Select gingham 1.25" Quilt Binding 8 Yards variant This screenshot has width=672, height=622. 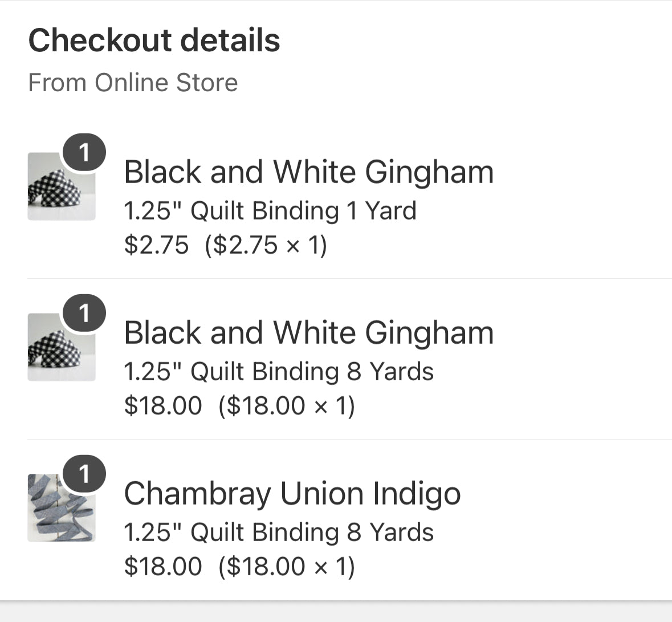pyautogui.click(x=279, y=371)
